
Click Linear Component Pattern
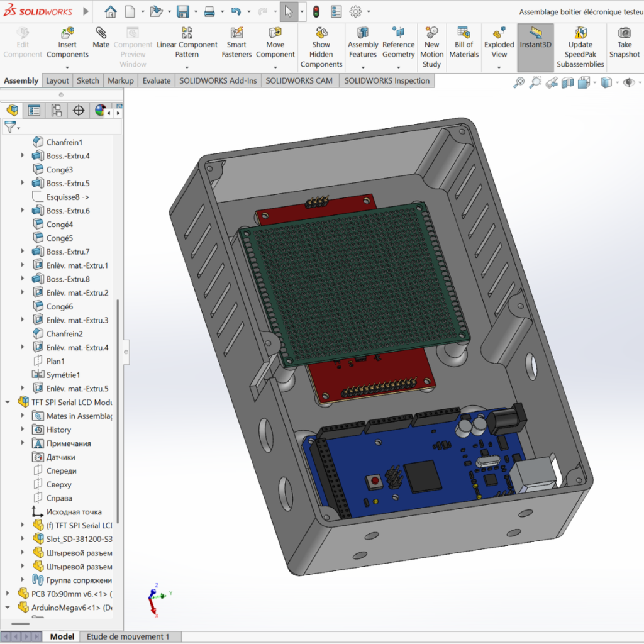point(187,43)
